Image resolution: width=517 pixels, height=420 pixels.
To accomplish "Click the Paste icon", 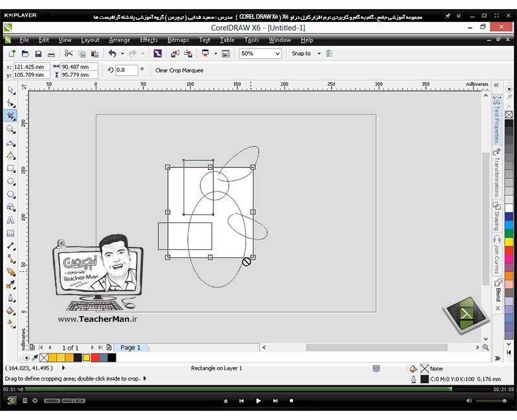I will pyautogui.click(x=94, y=54).
